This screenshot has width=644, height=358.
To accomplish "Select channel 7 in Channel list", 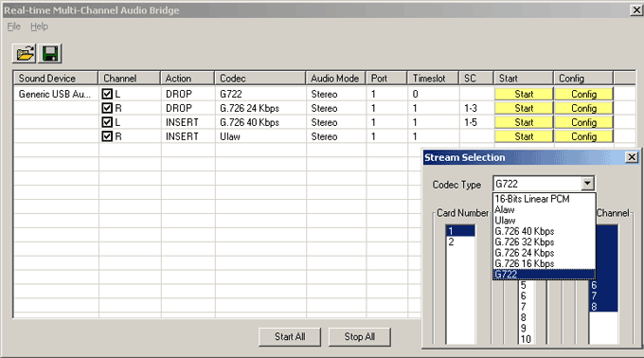I will [x=603, y=295].
